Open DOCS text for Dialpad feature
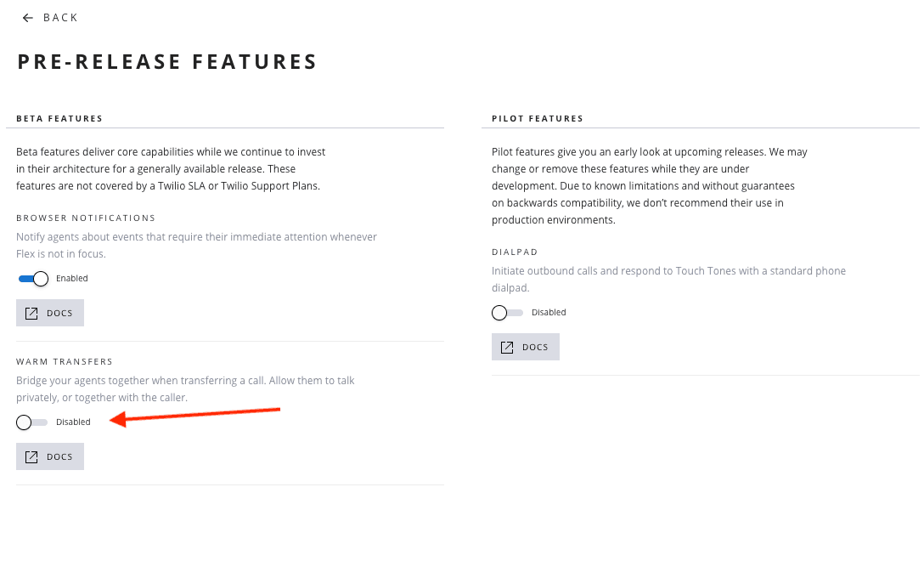Screen dimensions: 924x561 (x=535, y=348)
